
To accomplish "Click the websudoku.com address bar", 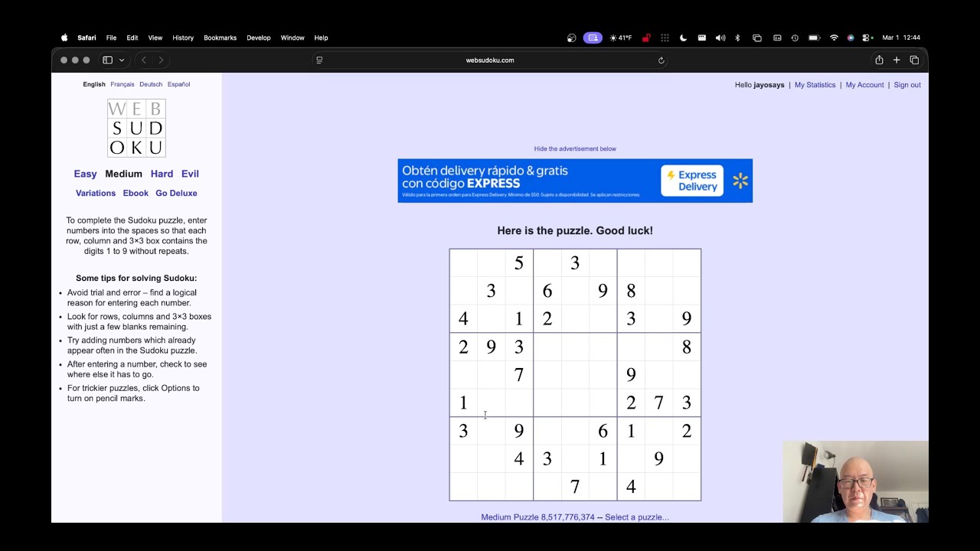I will pos(490,60).
